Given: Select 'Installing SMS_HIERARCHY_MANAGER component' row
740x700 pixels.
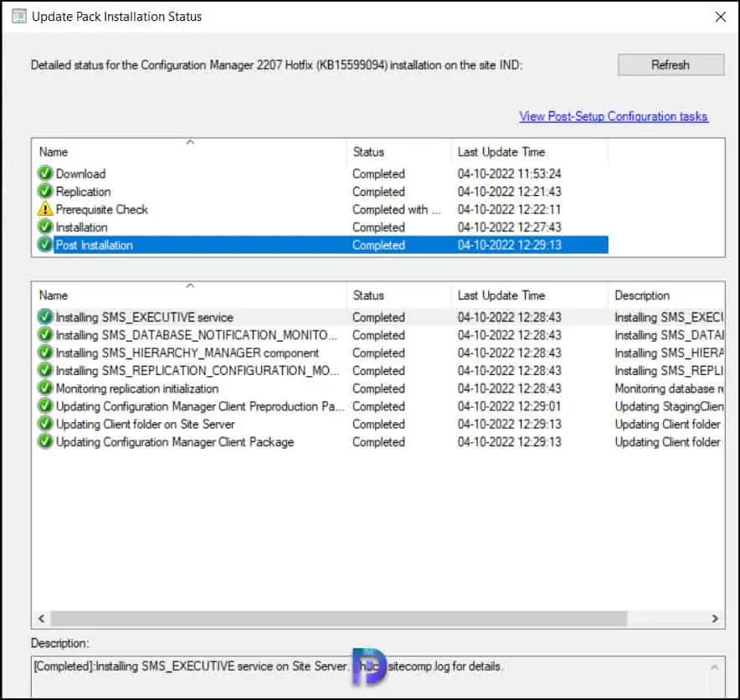Looking at the screenshot, I should [x=380, y=353].
